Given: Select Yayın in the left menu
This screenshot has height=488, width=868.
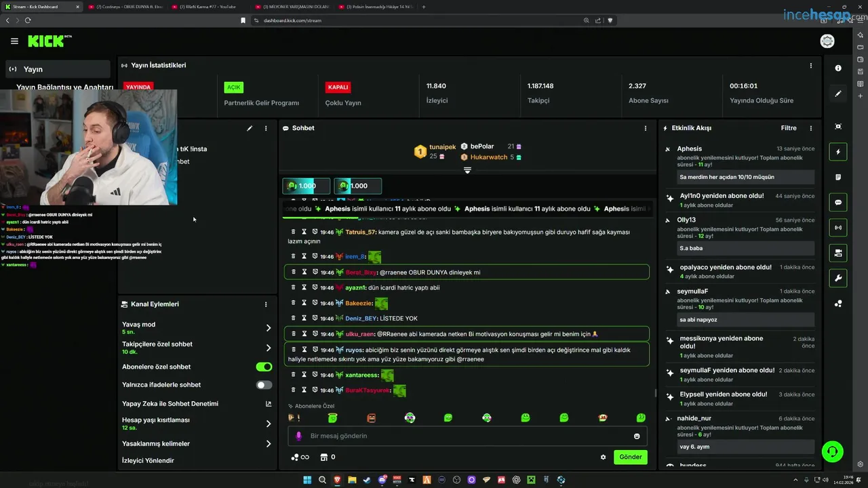Looking at the screenshot, I should click(x=58, y=69).
